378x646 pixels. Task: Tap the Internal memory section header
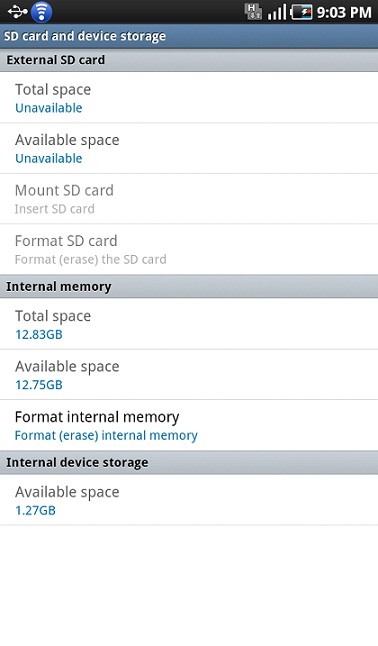pyautogui.click(x=189, y=286)
